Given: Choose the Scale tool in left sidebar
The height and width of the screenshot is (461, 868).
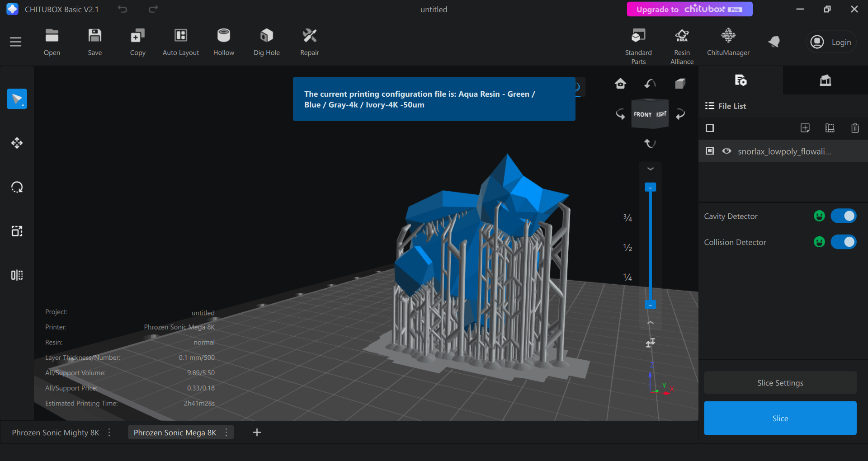Looking at the screenshot, I should [17, 231].
